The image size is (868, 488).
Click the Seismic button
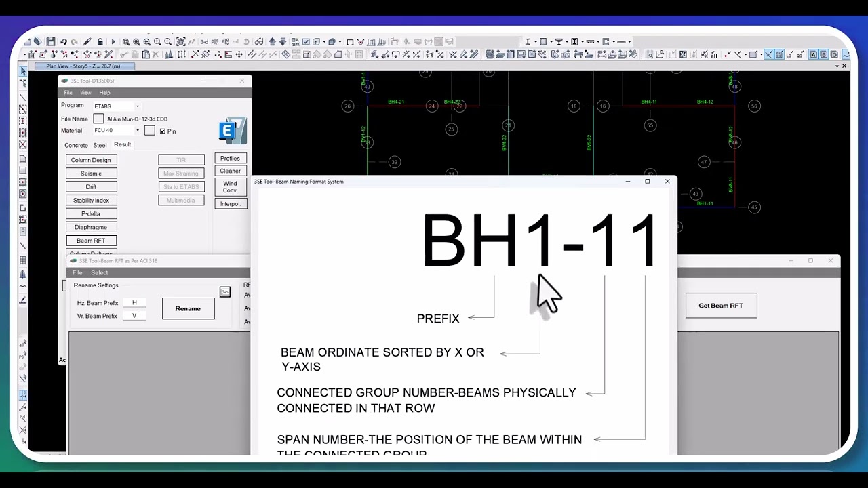(91, 174)
